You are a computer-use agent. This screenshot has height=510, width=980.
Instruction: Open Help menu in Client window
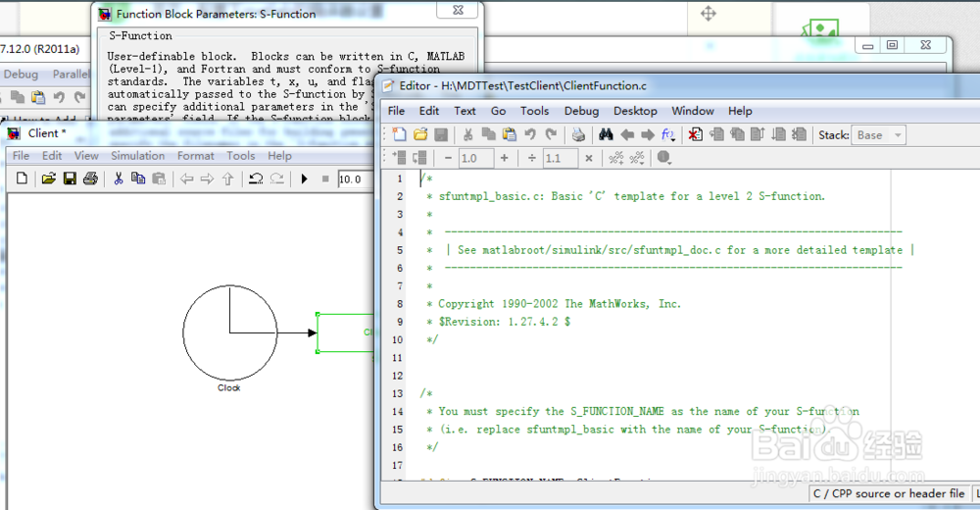click(x=279, y=156)
